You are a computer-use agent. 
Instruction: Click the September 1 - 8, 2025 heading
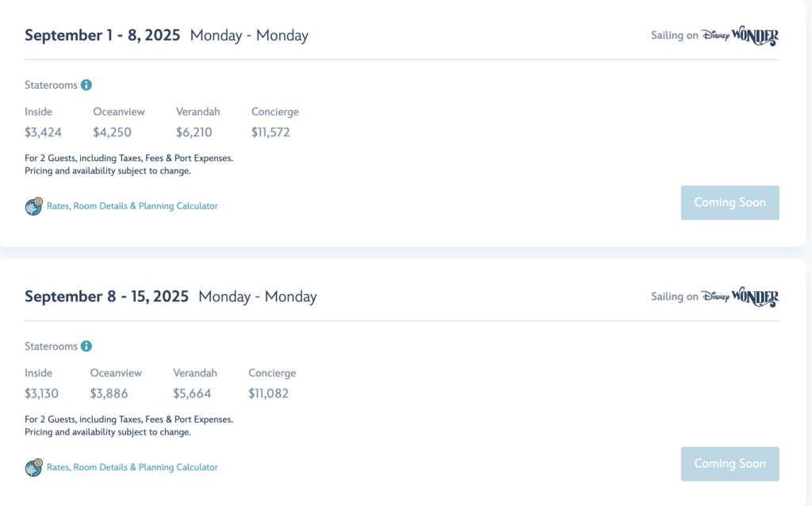(102, 36)
